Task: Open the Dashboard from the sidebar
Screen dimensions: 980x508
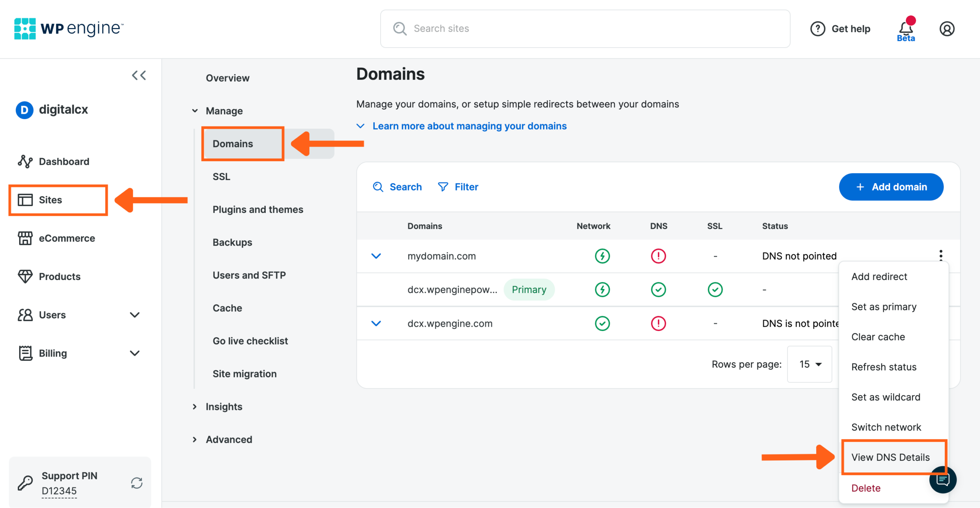Action: 64,161
